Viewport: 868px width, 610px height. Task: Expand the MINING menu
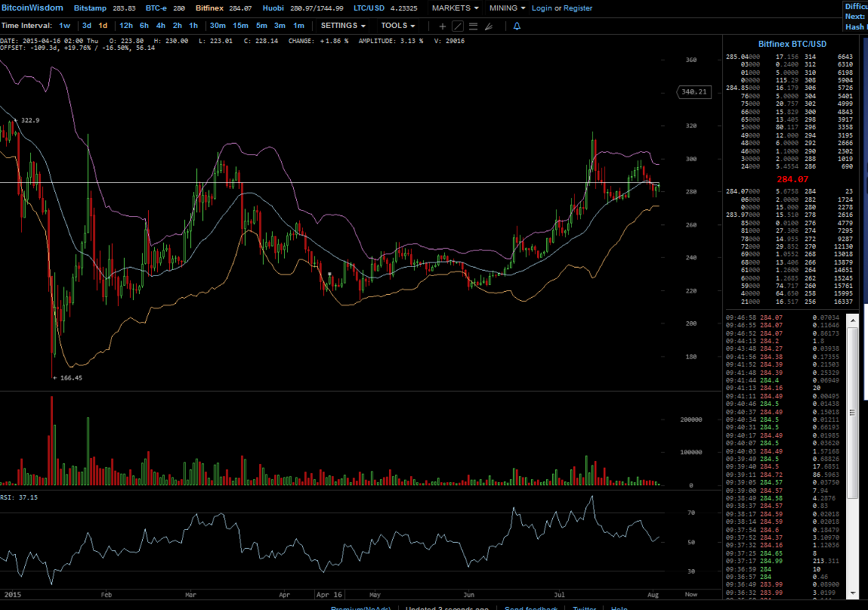click(x=507, y=8)
